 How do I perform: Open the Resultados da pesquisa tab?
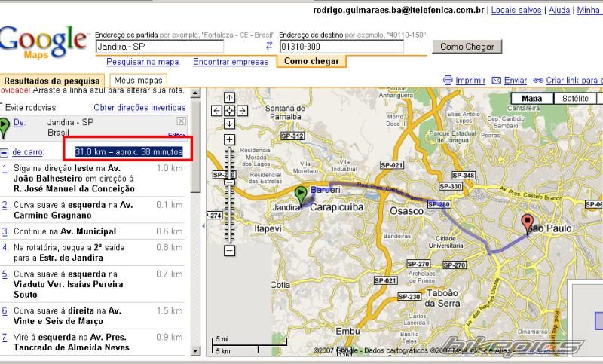(52, 81)
